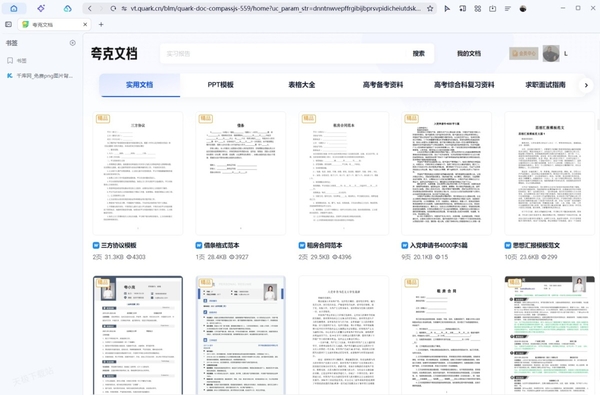Open the blue-bordered resume template thumbnail
The image size is (600, 395).
click(x=241, y=335)
